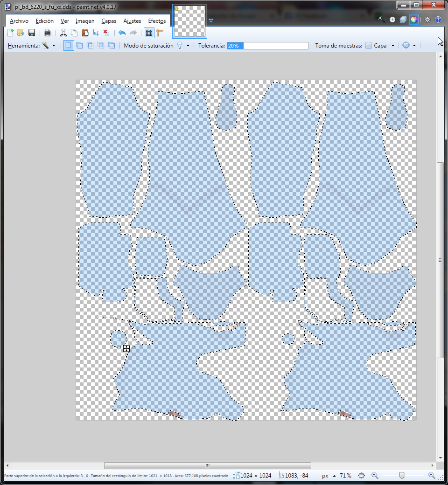448x485 pixels.
Task: Click the Crop to Selection icon
Action: (x=95, y=33)
